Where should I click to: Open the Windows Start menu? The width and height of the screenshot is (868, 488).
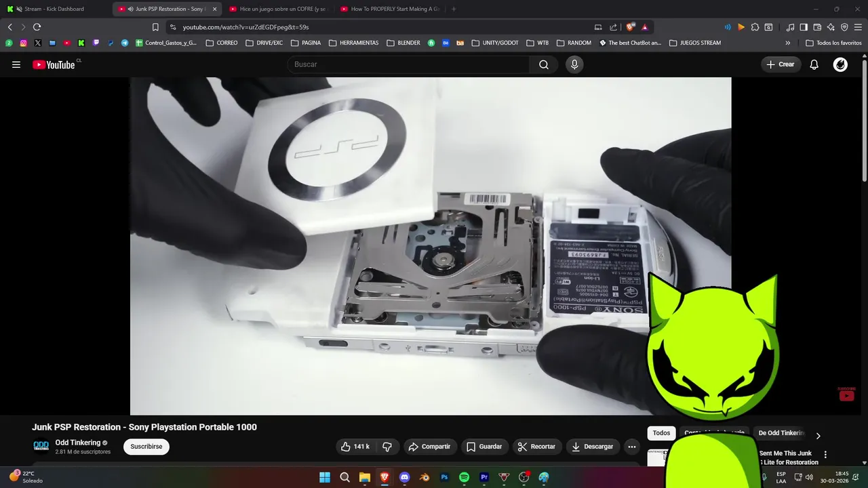point(325,477)
